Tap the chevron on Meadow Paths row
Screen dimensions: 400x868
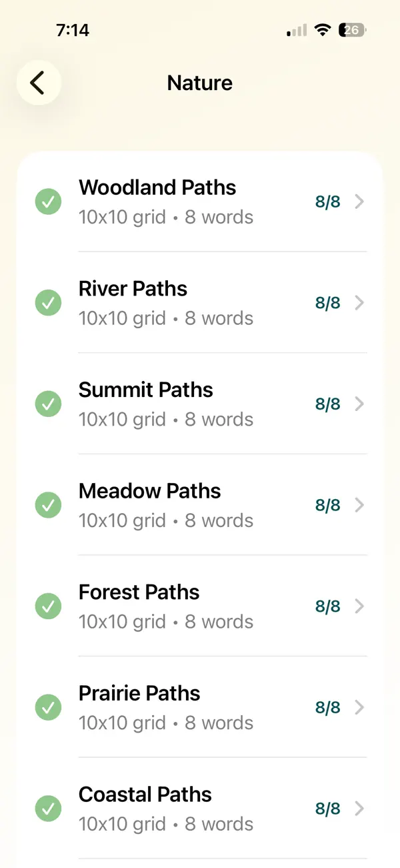click(359, 505)
